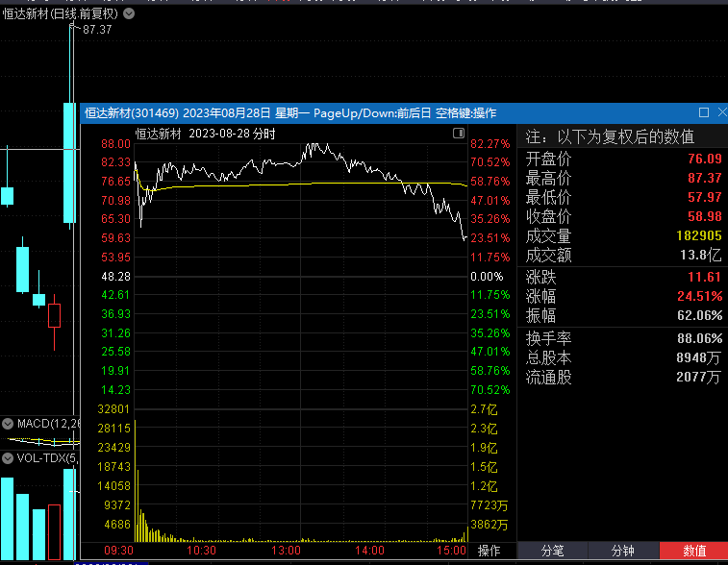The height and width of the screenshot is (565, 728).
Task: Click the 59.63 price axis label
Action: pyautogui.click(x=115, y=238)
